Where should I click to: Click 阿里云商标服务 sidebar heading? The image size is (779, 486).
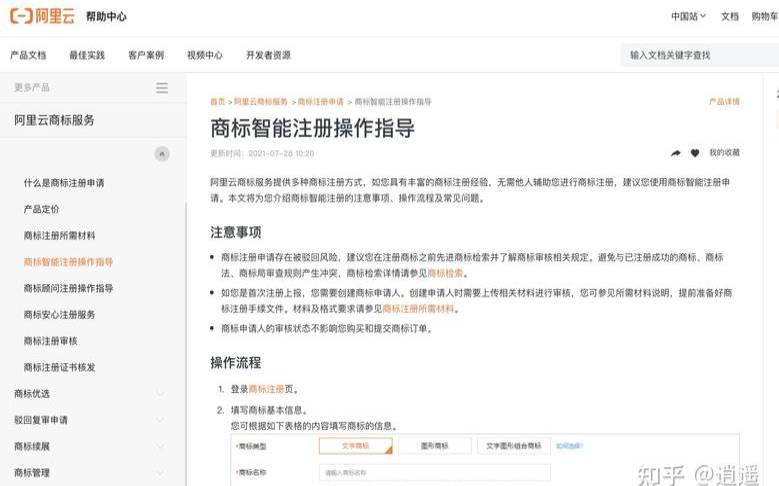point(54,120)
